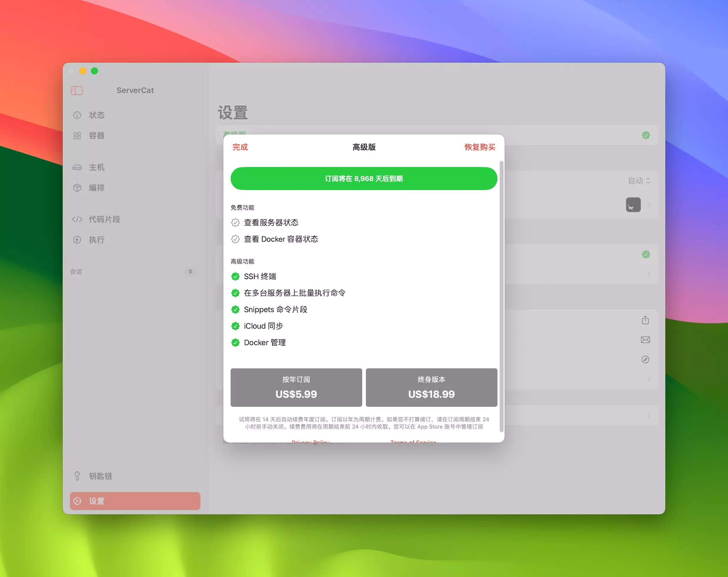Select the 设置 sidebar item

tap(135, 501)
